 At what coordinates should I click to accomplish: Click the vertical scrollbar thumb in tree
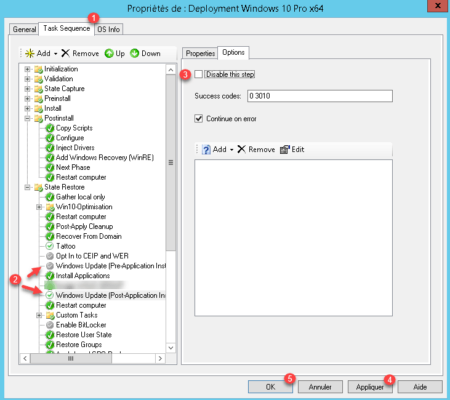pos(171,163)
